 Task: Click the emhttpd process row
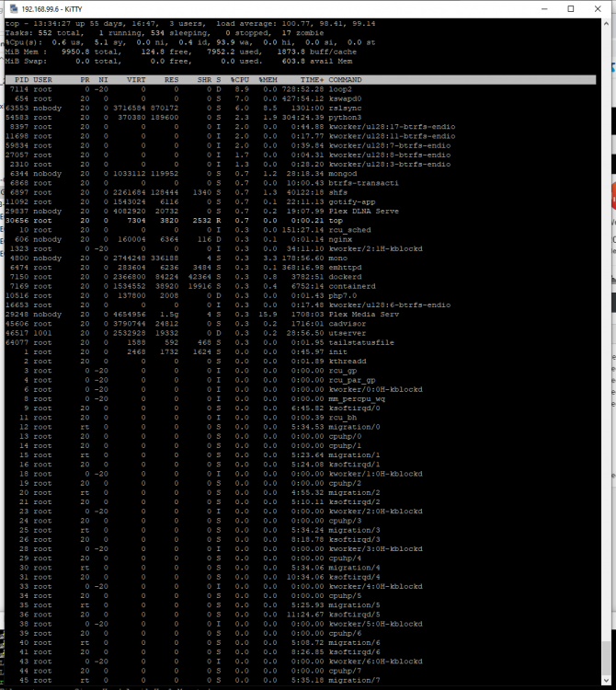pos(301,267)
